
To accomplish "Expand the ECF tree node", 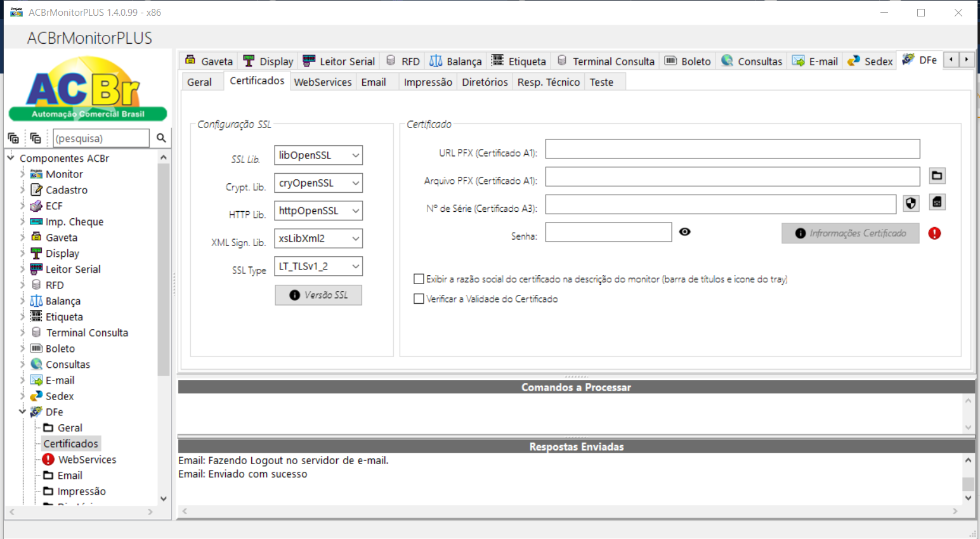I will tap(22, 205).
